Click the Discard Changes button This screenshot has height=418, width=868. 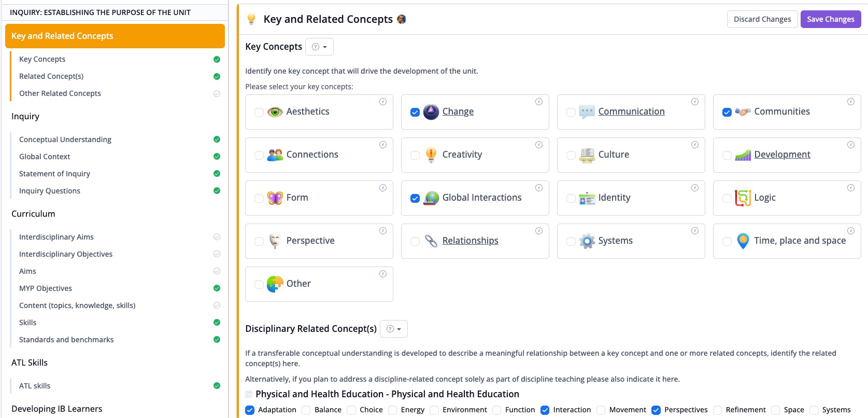click(762, 19)
